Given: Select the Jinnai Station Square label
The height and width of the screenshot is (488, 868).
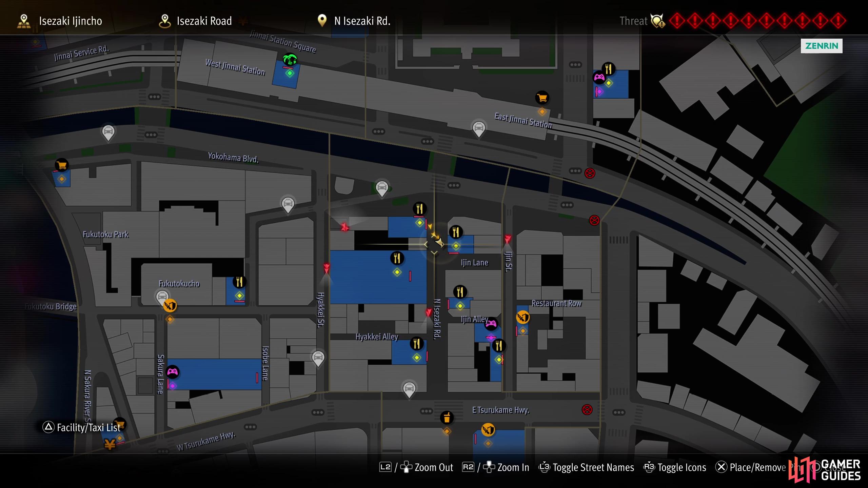Looking at the screenshot, I should (283, 42).
